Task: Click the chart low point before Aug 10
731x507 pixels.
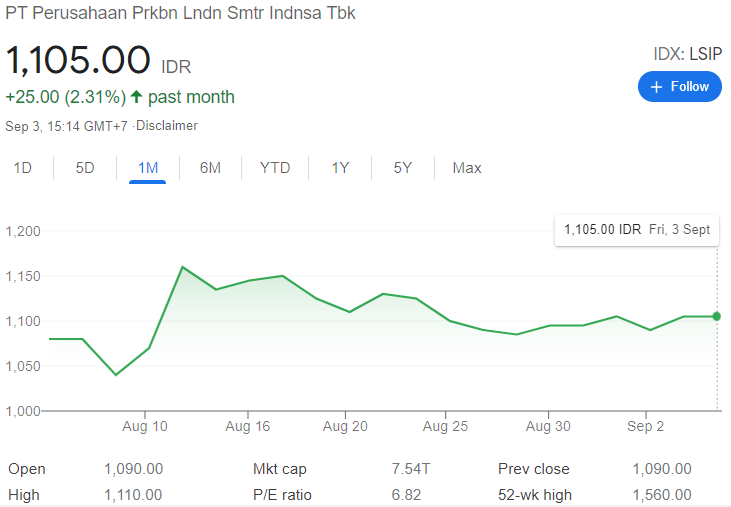Action: pyautogui.click(x=116, y=375)
